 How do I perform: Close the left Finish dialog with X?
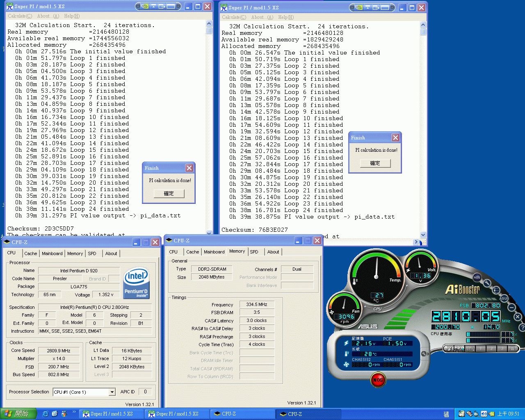click(x=189, y=168)
